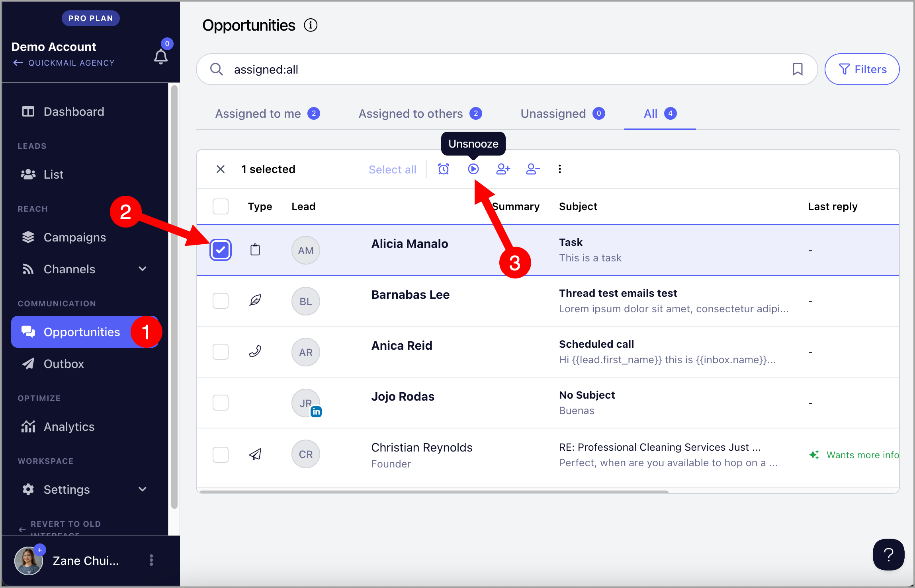Image resolution: width=915 pixels, height=588 pixels.
Task: Click the AR avatar of Anica Reid
Action: [306, 352]
